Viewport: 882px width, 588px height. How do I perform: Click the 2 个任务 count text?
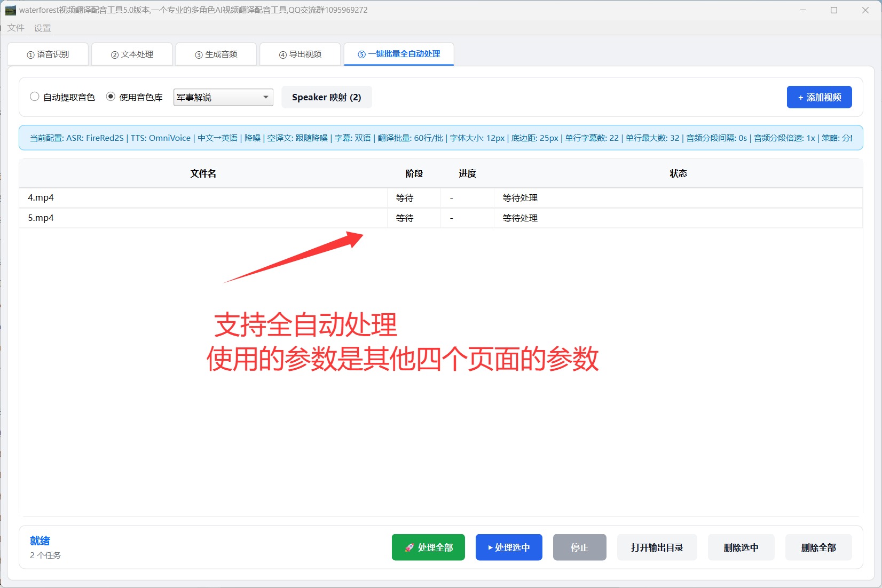tap(45, 555)
